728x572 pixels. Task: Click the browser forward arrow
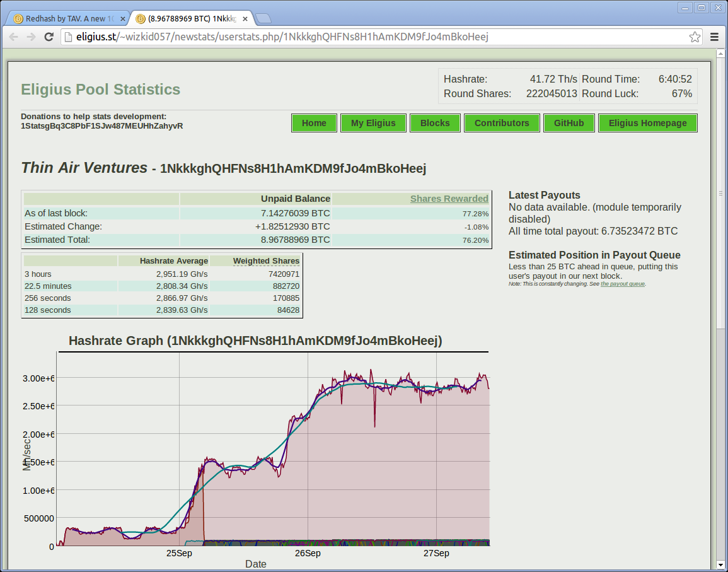click(x=31, y=37)
